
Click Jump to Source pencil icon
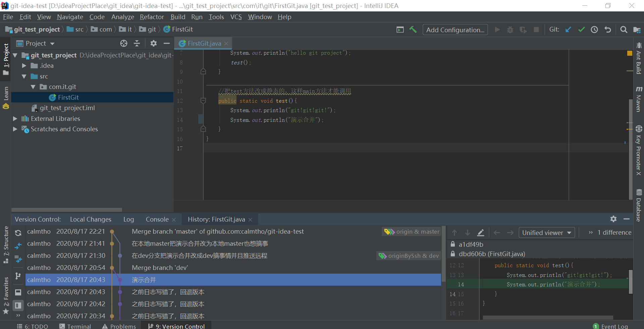point(481,233)
